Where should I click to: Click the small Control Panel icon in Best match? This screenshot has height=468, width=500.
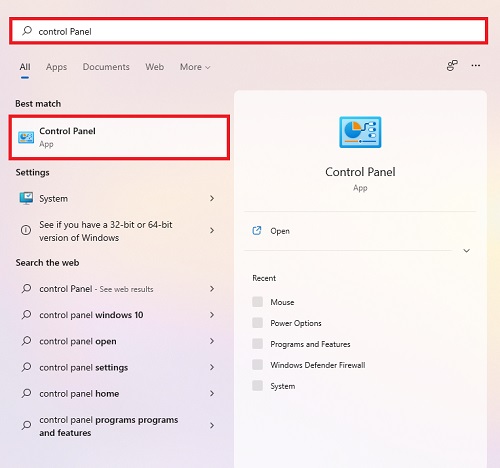click(x=26, y=137)
